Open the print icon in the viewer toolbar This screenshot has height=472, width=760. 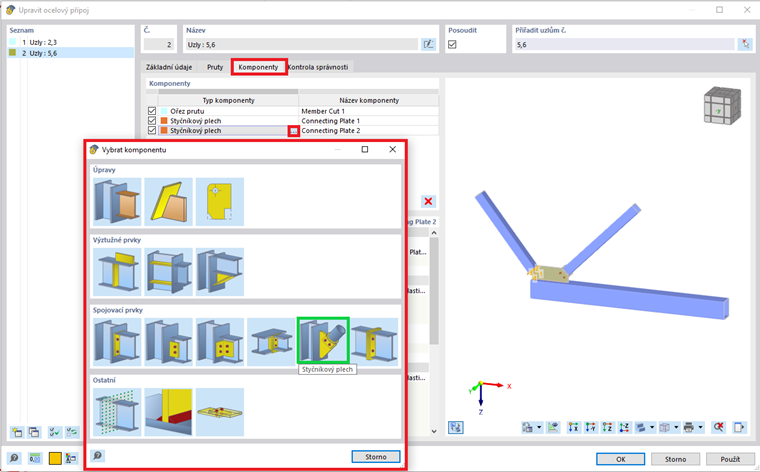[x=689, y=427]
